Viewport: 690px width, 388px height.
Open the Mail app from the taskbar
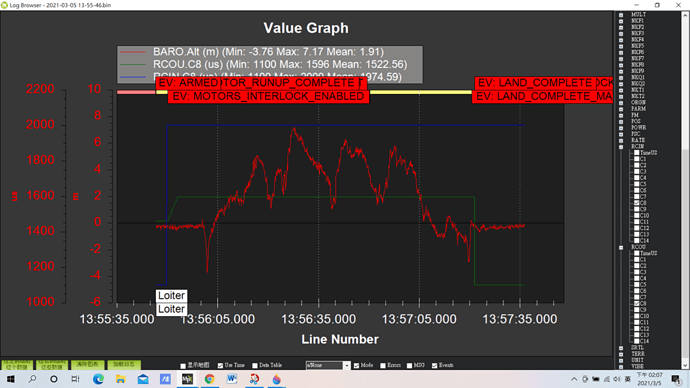point(143,379)
